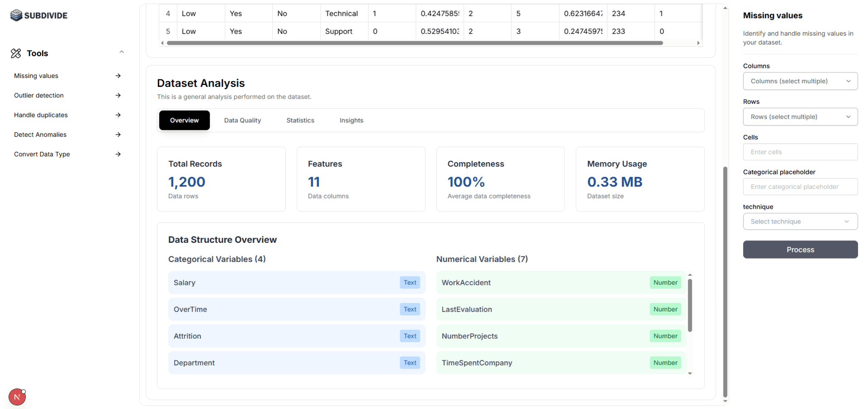Screen dimensions: 868x409
Task: Click the Tools pencil-and-ruler icon
Action: click(16, 53)
